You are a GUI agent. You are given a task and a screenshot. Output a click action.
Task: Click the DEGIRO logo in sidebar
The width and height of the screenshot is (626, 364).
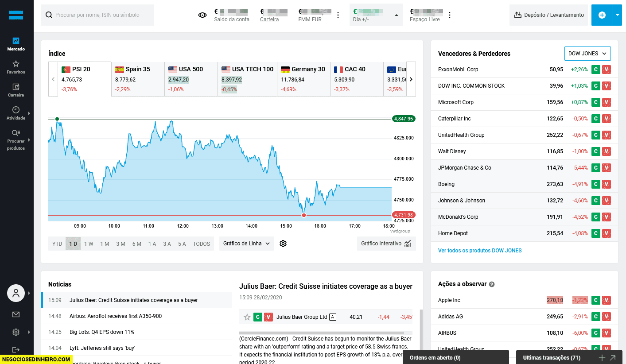coord(16,15)
